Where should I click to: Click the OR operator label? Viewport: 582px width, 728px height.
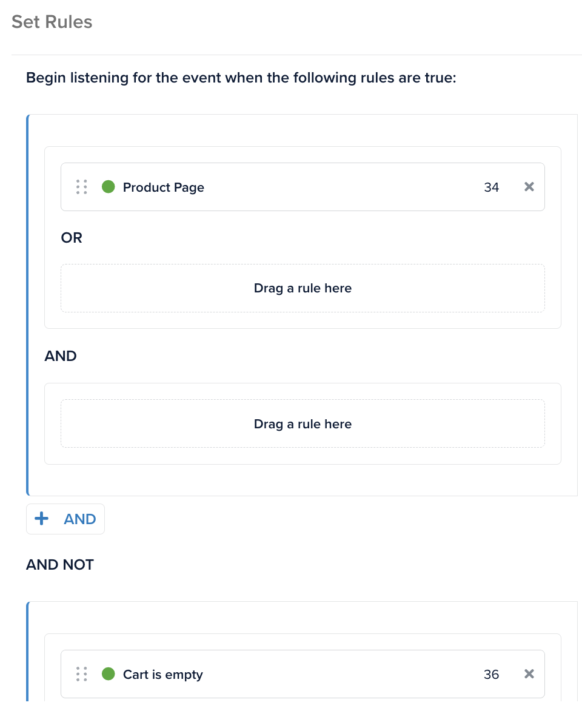(x=72, y=238)
